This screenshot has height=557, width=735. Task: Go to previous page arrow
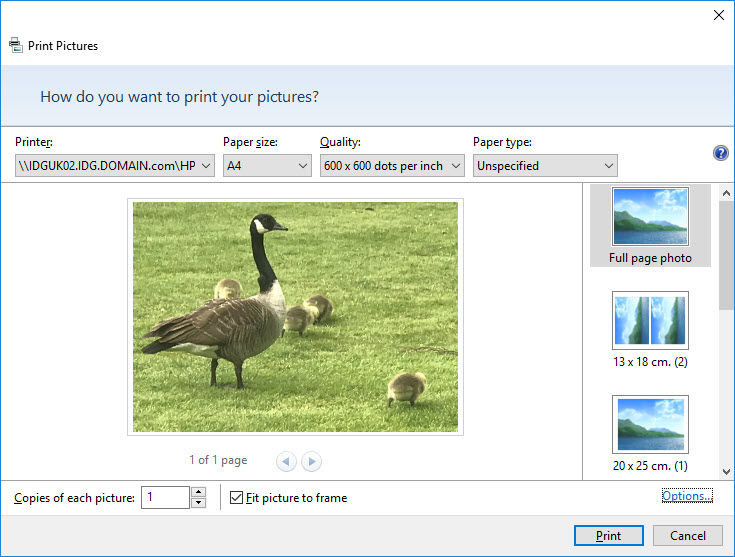pos(287,461)
